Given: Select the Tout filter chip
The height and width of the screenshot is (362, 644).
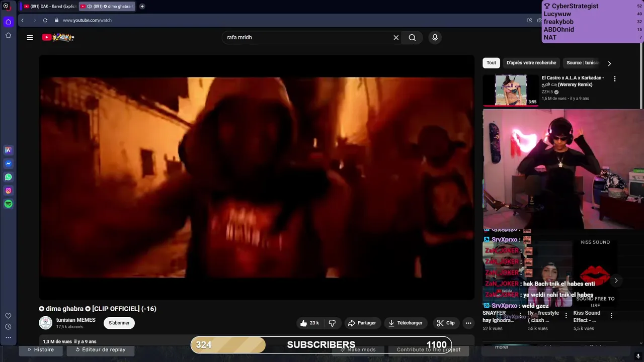Looking at the screenshot, I should click(x=491, y=63).
